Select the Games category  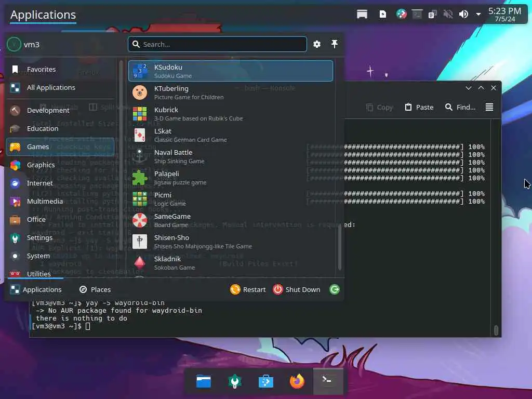(60, 147)
